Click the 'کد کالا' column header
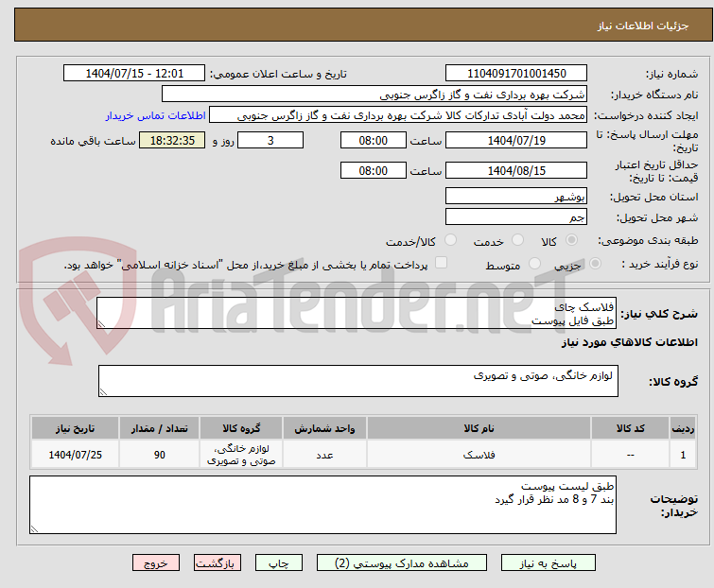 (630, 428)
